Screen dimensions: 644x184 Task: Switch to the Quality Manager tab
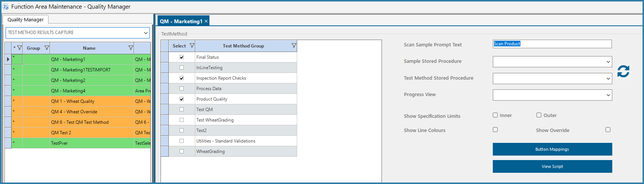click(x=25, y=20)
